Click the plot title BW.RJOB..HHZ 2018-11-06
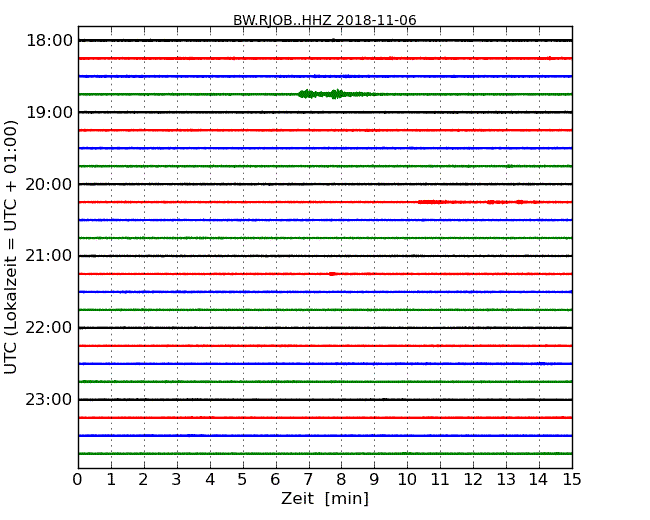 click(x=325, y=20)
